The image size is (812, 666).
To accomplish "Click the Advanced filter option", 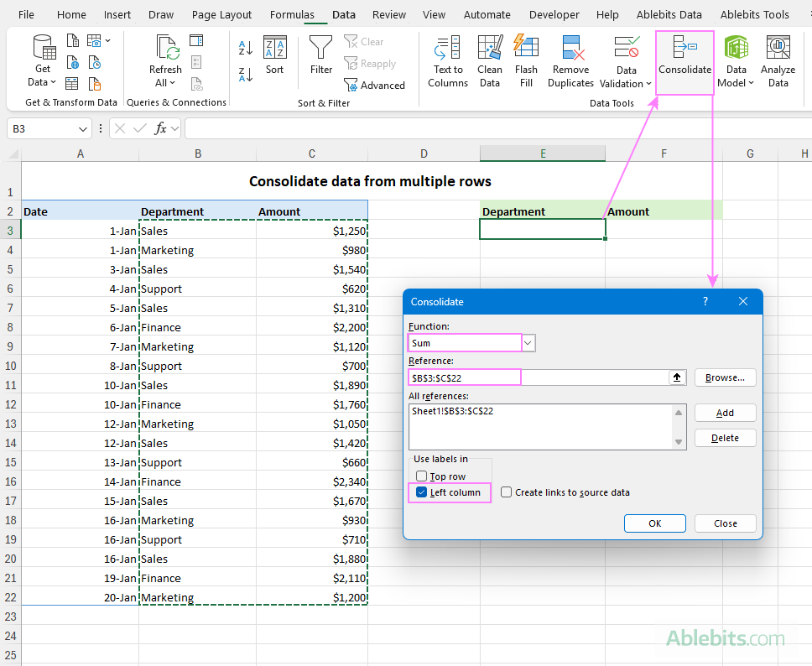I will tap(375, 85).
